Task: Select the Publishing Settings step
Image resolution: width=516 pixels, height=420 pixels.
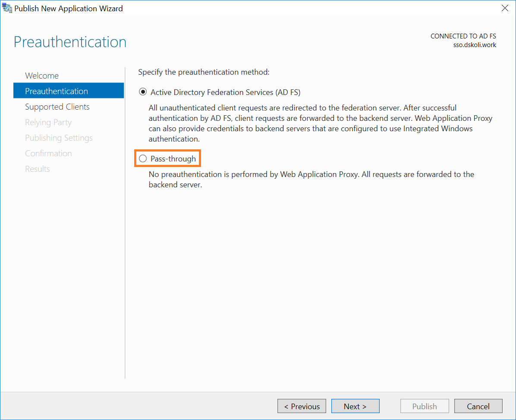Action: (x=59, y=138)
